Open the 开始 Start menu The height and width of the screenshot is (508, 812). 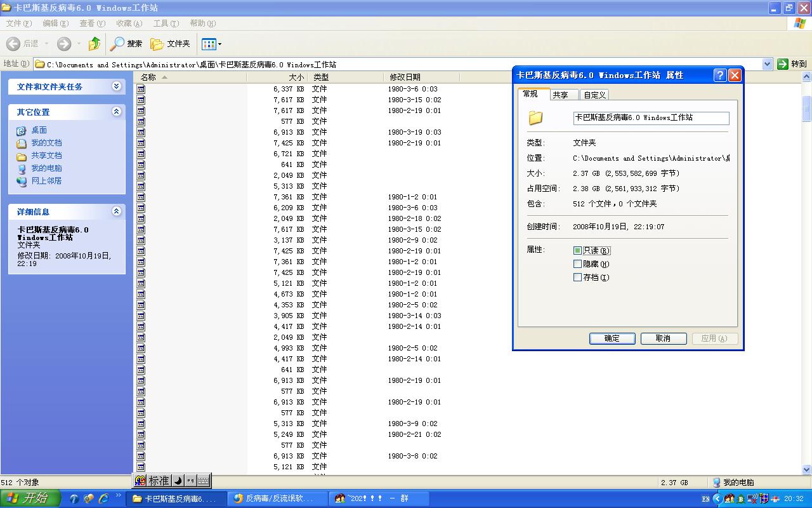tap(30, 498)
